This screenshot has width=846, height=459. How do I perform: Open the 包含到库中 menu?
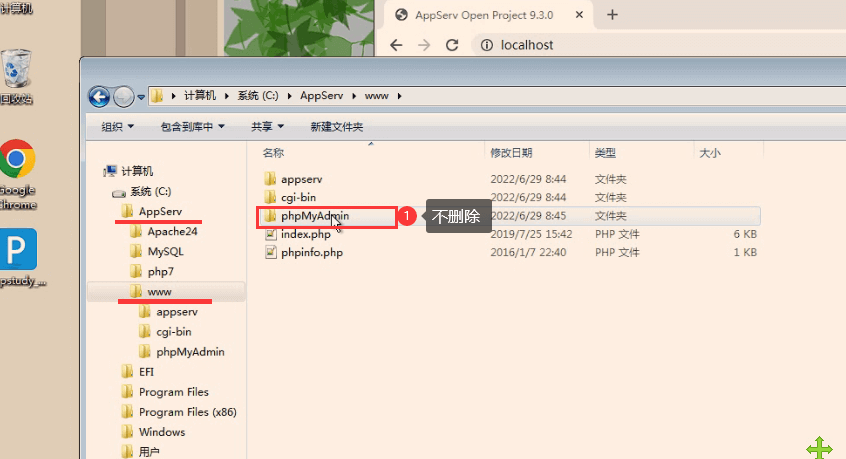[x=193, y=127]
